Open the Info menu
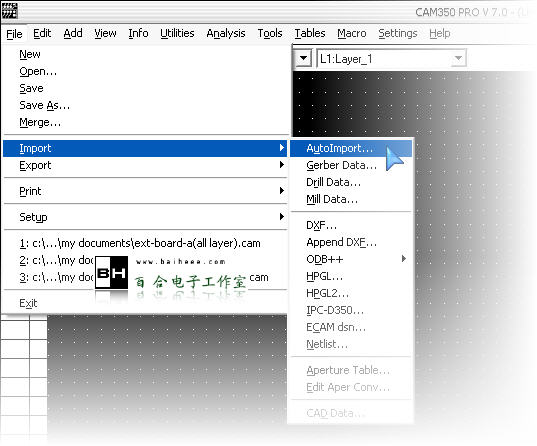 click(138, 33)
